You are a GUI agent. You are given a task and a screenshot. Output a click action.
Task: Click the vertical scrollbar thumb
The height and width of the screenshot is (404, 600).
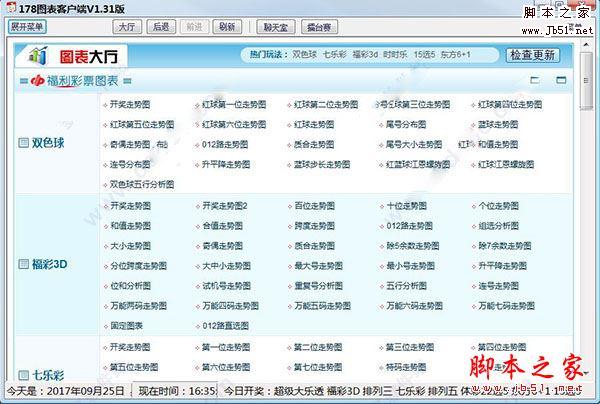[586, 81]
